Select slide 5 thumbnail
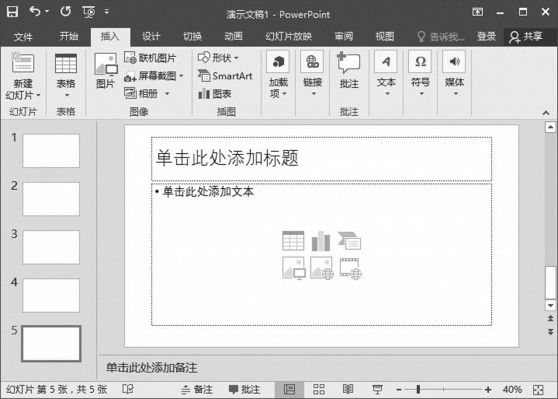The image size is (558, 399). [51, 344]
